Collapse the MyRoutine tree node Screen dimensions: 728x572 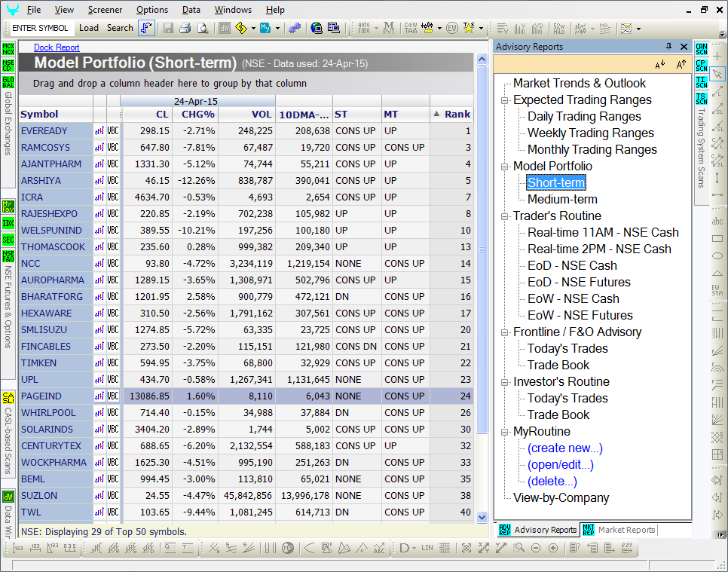tap(505, 431)
